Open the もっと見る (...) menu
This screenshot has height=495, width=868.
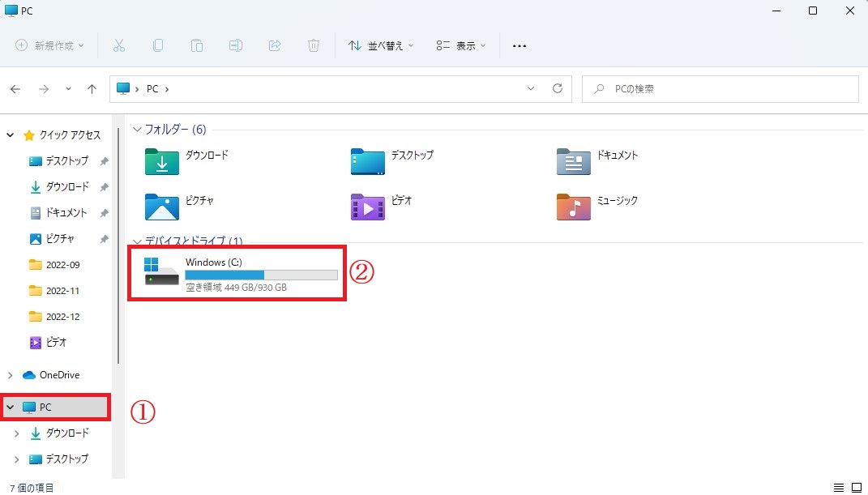click(x=520, y=45)
